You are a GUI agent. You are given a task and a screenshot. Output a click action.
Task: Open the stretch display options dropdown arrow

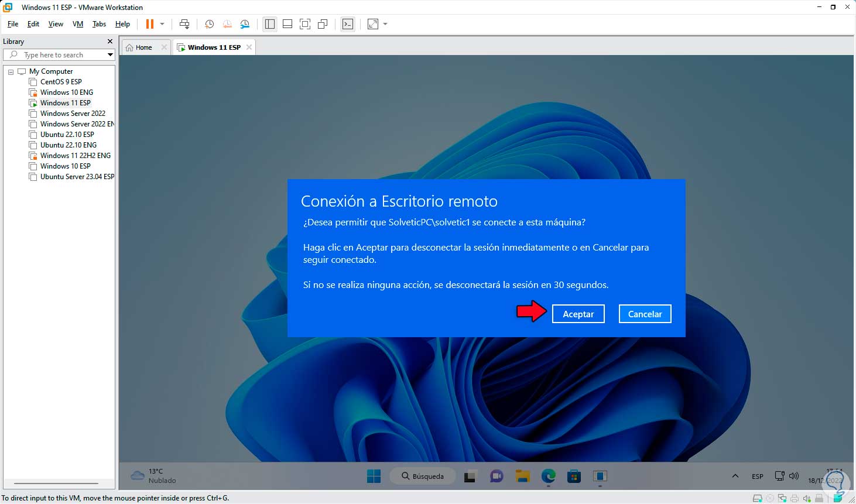385,24
